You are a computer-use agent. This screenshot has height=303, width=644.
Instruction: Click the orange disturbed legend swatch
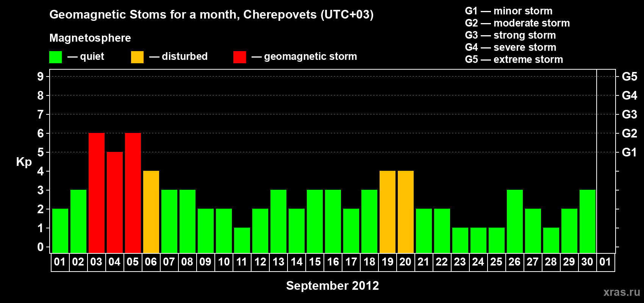(137, 57)
